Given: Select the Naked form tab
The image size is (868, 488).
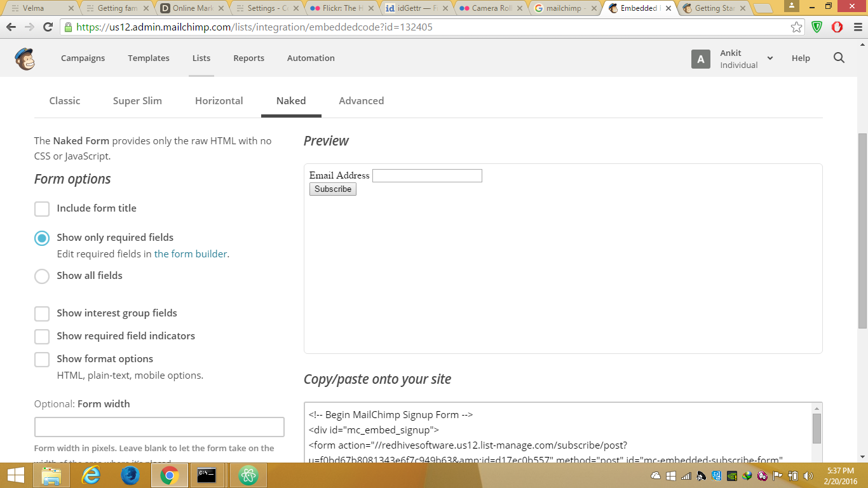Looking at the screenshot, I should [291, 100].
